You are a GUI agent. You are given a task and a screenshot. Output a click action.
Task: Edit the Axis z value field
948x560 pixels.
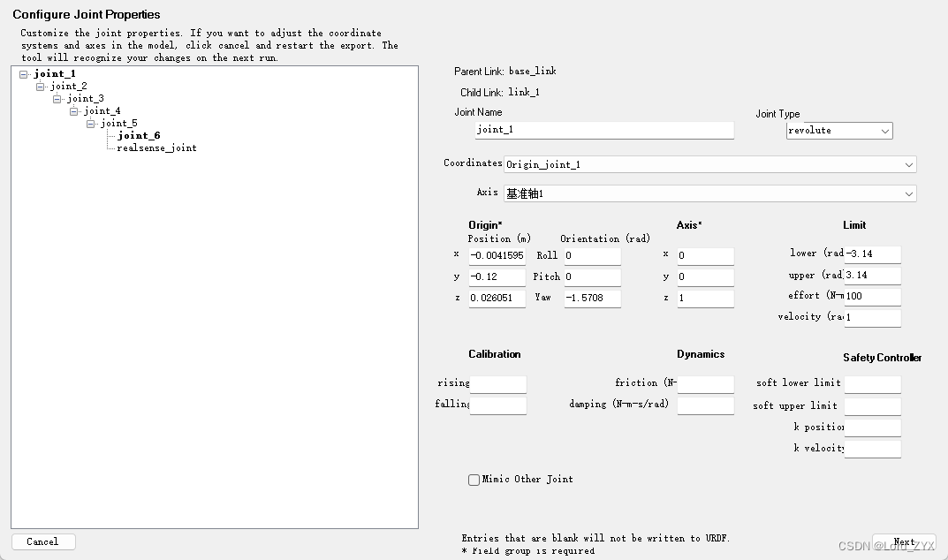tap(706, 299)
